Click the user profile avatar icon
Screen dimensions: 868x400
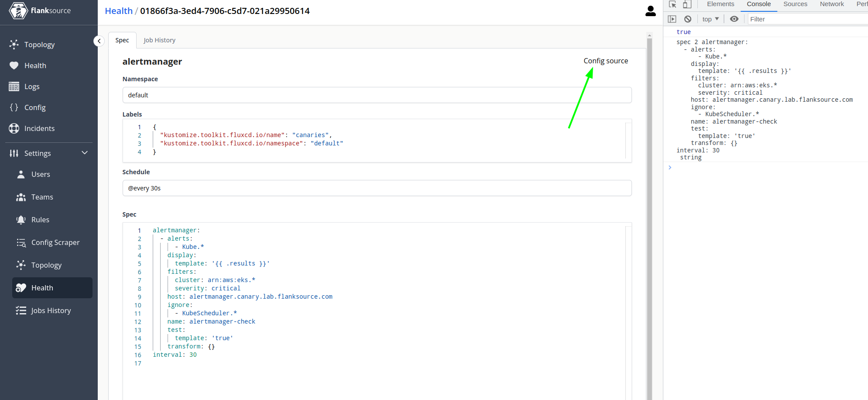[650, 11]
